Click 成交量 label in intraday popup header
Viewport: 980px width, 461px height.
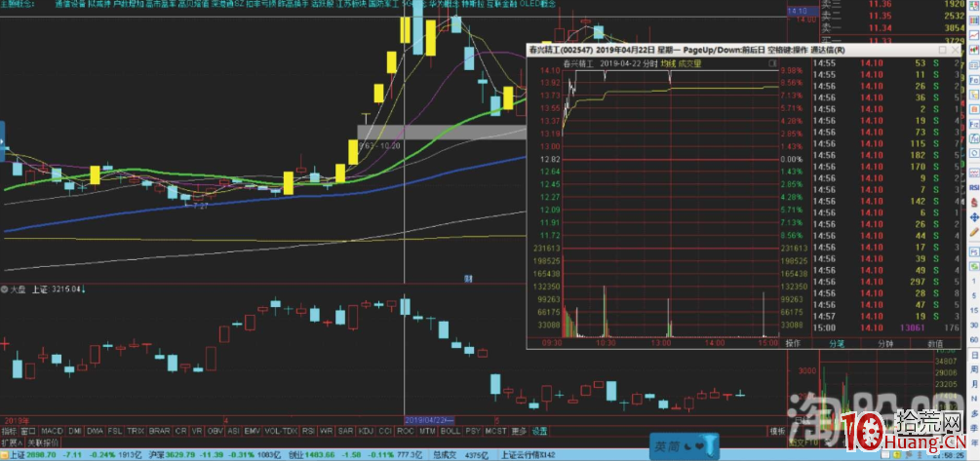click(x=690, y=63)
